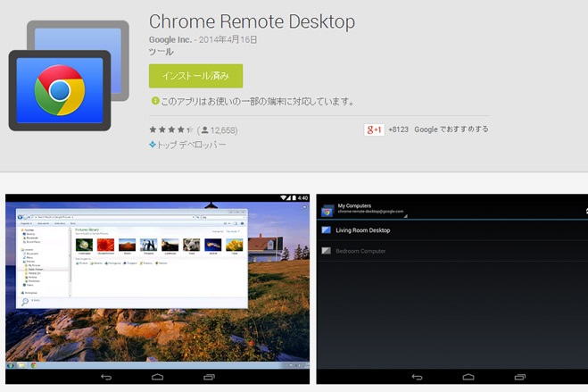
Task: Tap recent apps icon in first screenshot navbar
Action: click(x=210, y=377)
